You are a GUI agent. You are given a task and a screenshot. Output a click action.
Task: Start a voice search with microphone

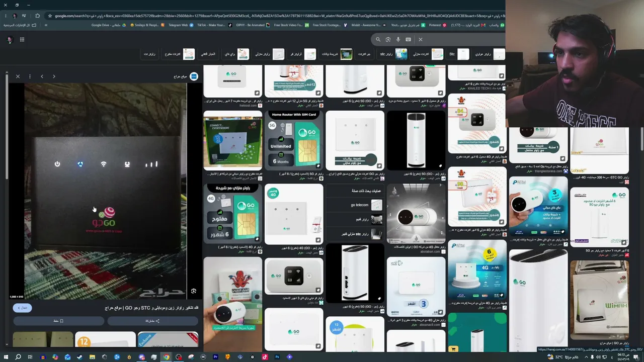click(398, 39)
